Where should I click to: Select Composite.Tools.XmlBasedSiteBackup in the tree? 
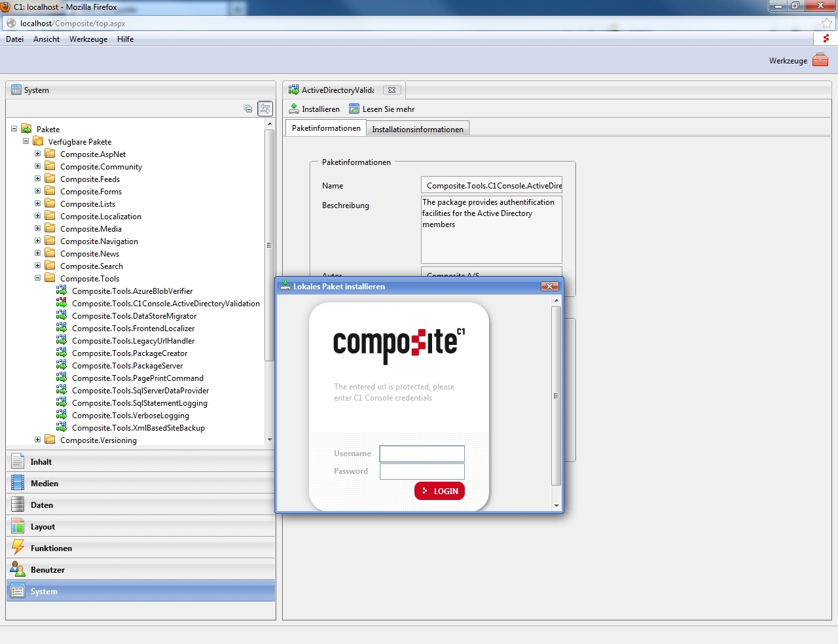point(137,428)
